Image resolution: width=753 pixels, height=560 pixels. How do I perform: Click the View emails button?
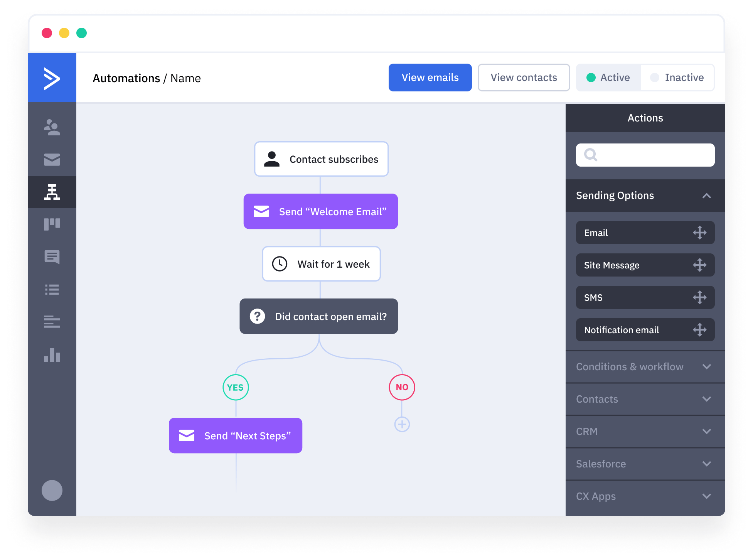[x=430, y=78]
